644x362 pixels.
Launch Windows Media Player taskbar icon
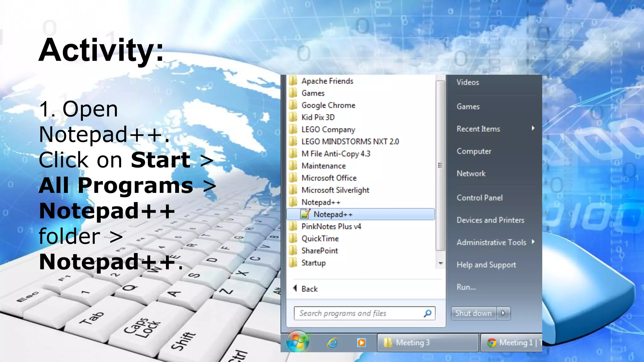361,343
